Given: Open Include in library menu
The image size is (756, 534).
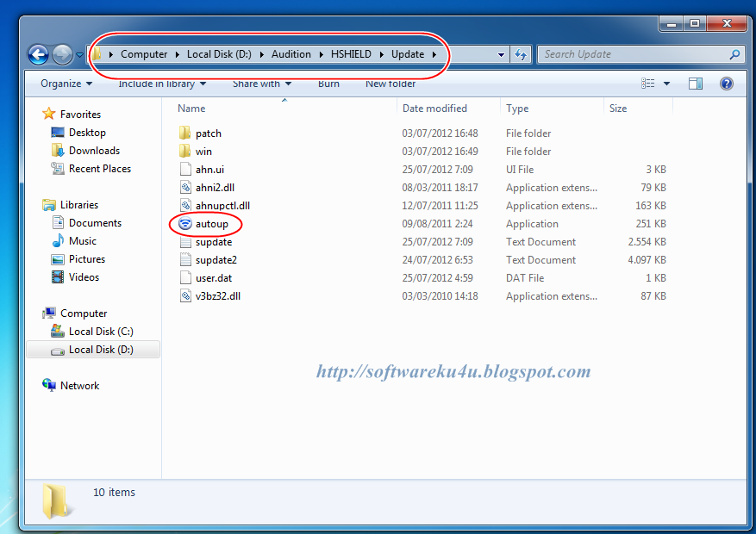Looking at the screenshot, I should point(162,84).
